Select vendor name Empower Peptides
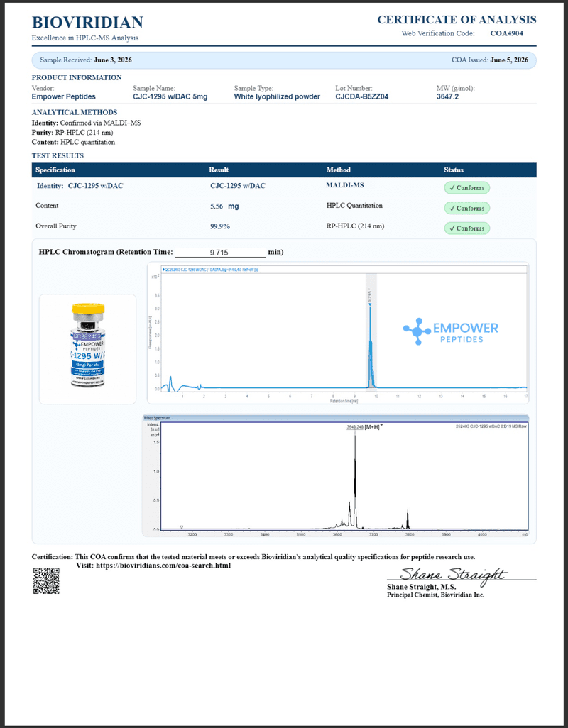 tap(64, 96)
